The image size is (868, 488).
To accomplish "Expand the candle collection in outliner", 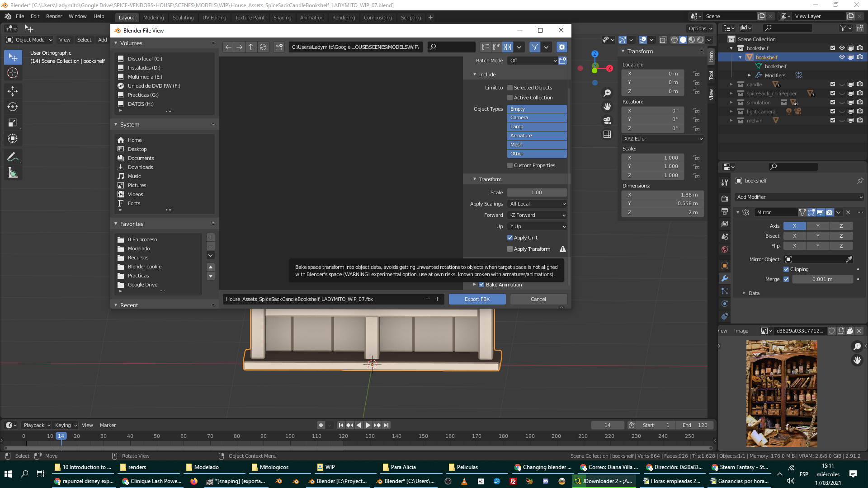I will click(731, 84).
